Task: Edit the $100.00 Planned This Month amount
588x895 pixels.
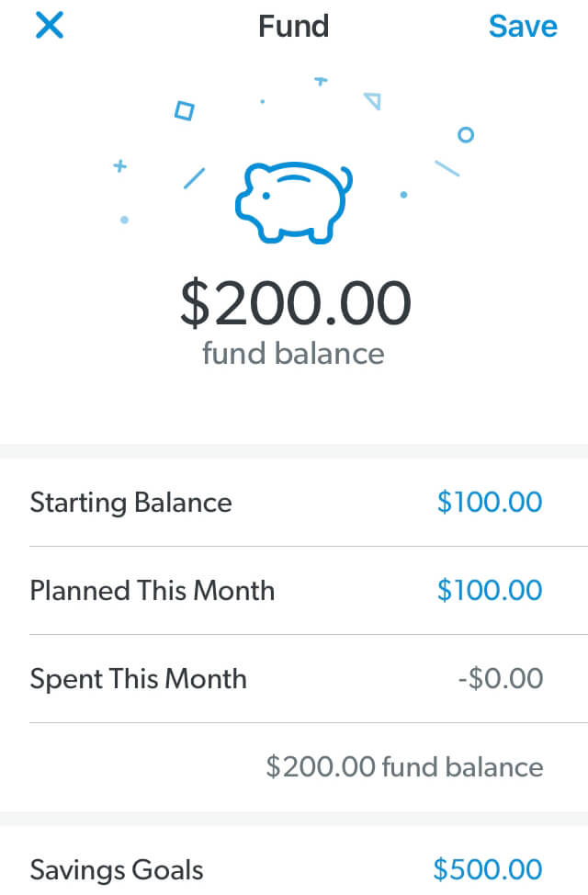Action: click(x=490, y=590)
